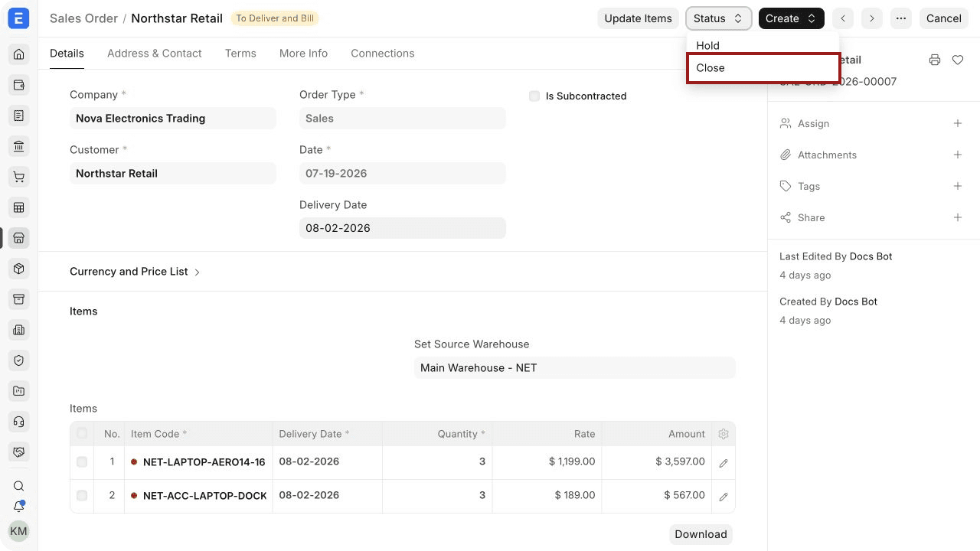This screenshot has height=551, width=980.
Task: Open the shopping cart icon in sidebar
Action: click(x=19, y=177)
